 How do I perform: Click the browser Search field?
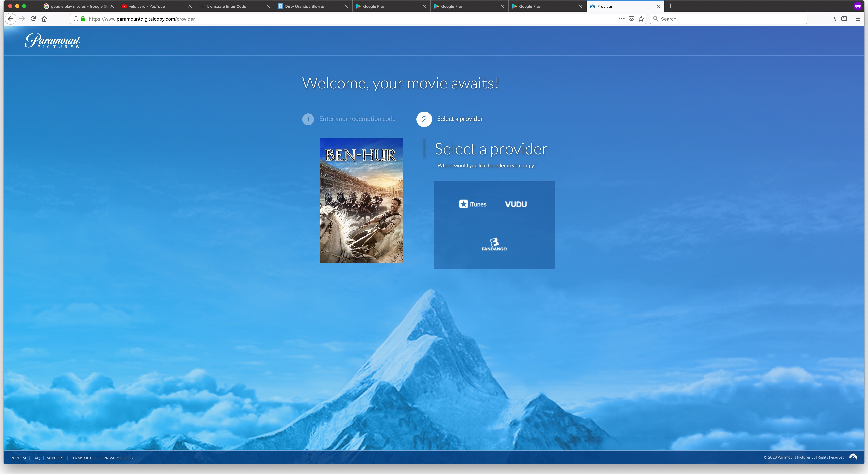pos(728,19)
